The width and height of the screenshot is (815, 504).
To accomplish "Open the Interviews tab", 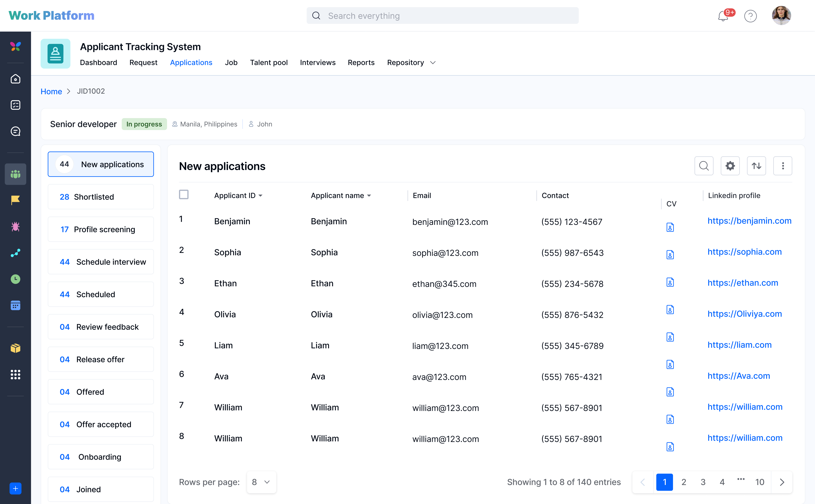I will coord(318,63).
